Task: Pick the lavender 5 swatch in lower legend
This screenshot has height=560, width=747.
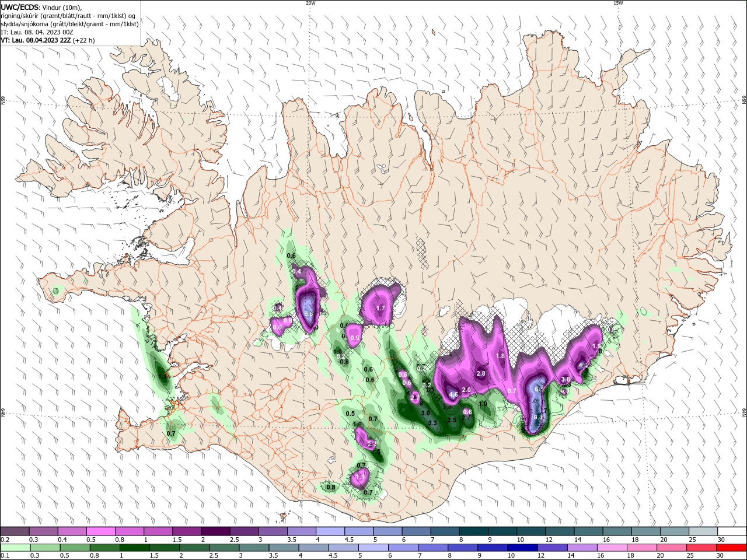Action: pyautogui.click(x=373, y=548)
